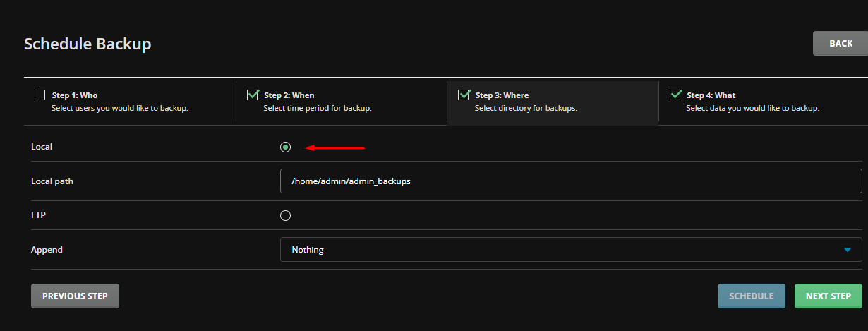Click into the Local path text field

coord(570,181)
